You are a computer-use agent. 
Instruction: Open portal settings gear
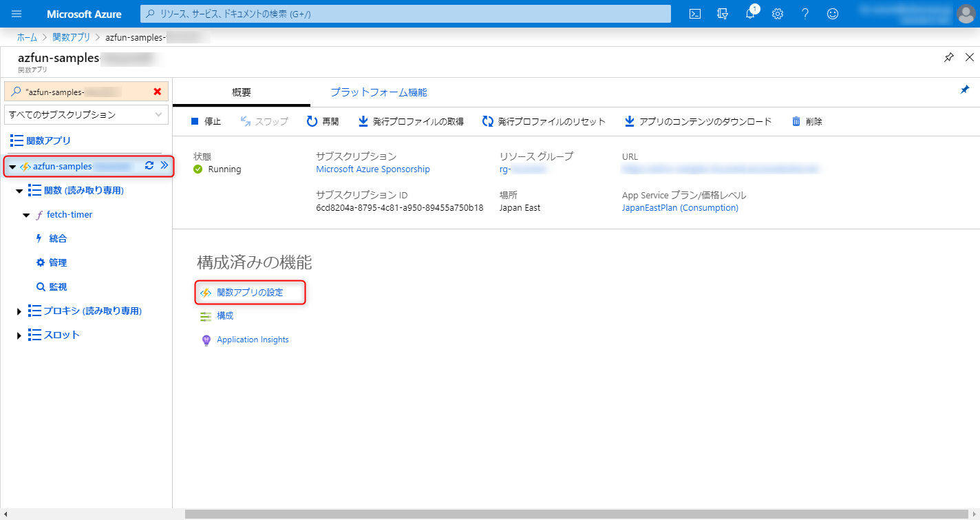[778, 14]
